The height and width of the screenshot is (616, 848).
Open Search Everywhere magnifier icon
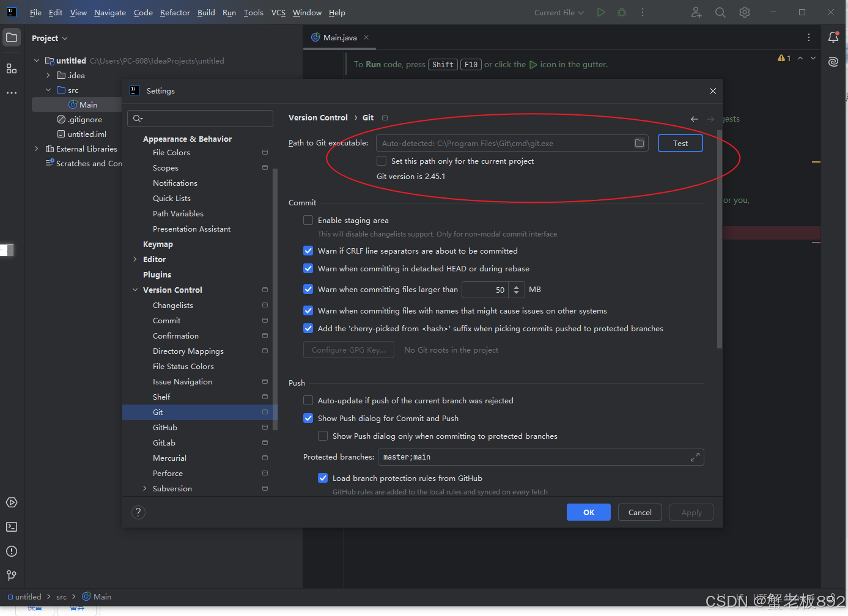tap(720, 12)
